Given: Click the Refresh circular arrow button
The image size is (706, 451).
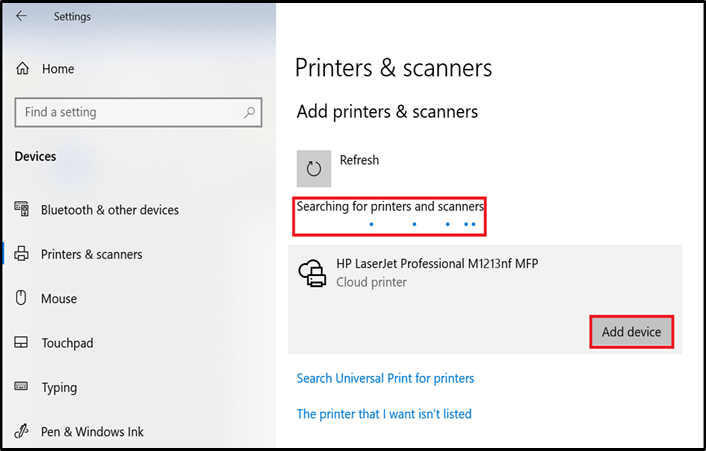Looking at the screenshot, I should tap(314, 169).
